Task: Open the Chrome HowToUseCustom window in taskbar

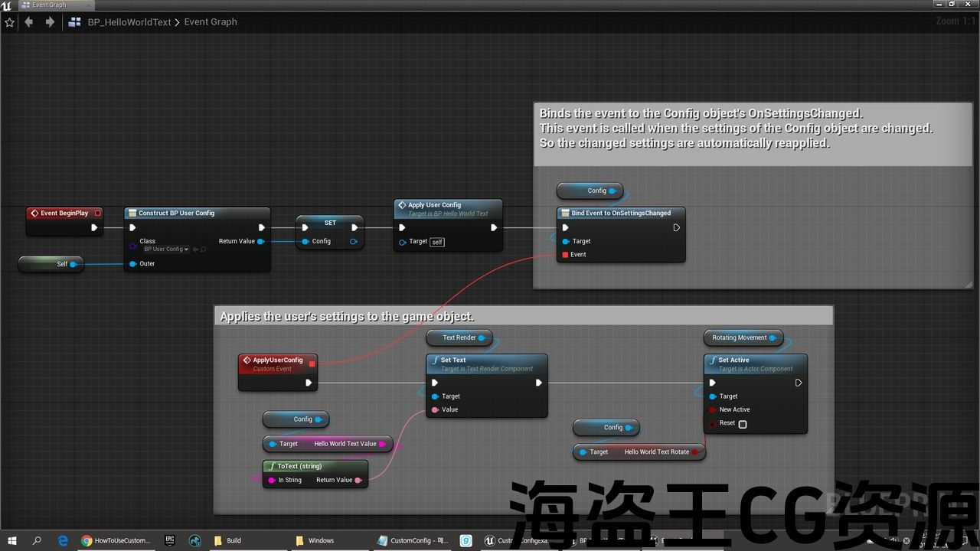Action: pos(116,540)
